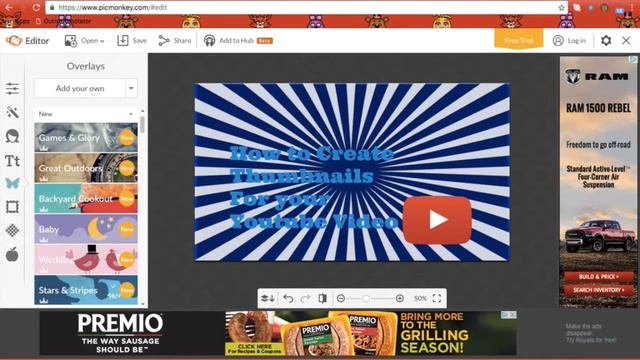Viewport: 640px width, 360px height.
Task: Expand the New overlays category
Action: click(x=86, y=114)
